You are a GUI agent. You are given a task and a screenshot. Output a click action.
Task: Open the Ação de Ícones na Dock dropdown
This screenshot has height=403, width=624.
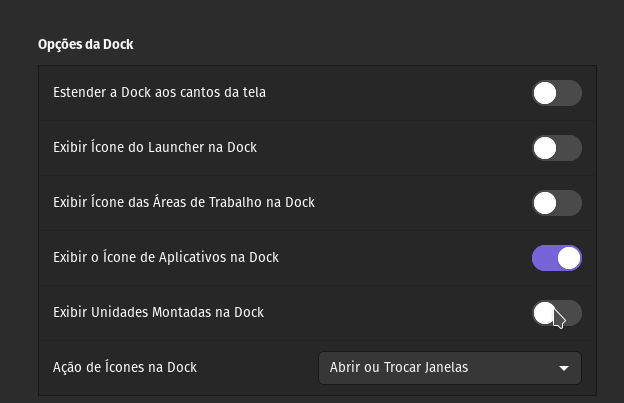coord(450,368)
